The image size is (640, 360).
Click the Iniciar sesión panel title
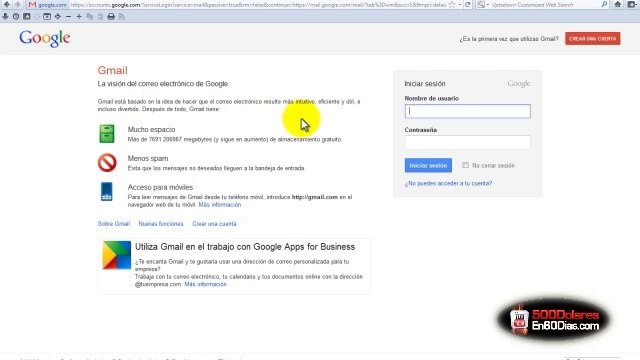tap(425, 84)
